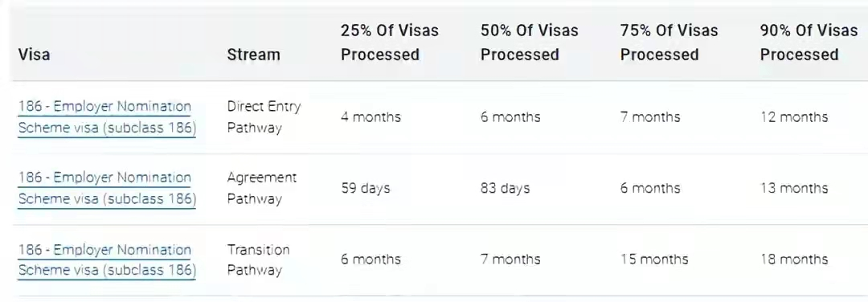Open the 186 visa link in Direct Entry row
The height and width of the screenshot is (302, 868).
(108, 117)
